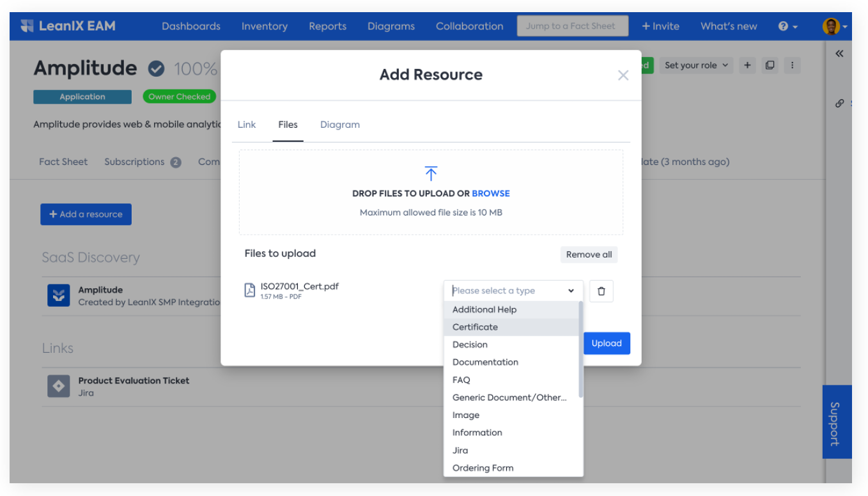Delete the ISO27001_Cert.pdf file with trash icon

[x=601, y=291]
